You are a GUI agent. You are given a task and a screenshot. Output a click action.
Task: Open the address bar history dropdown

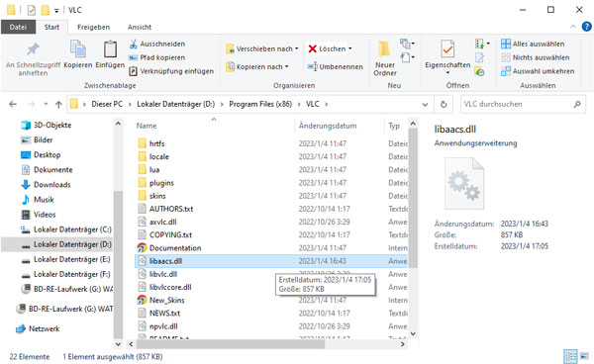[425, 105]
